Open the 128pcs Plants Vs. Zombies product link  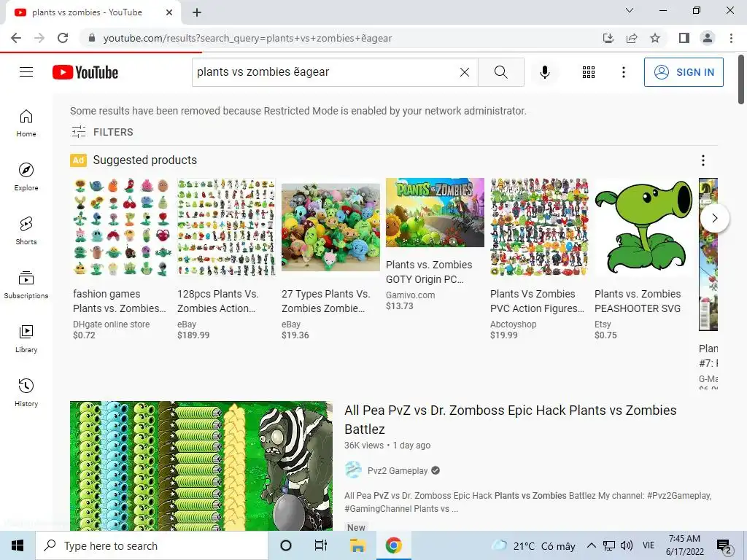(217, 301)
